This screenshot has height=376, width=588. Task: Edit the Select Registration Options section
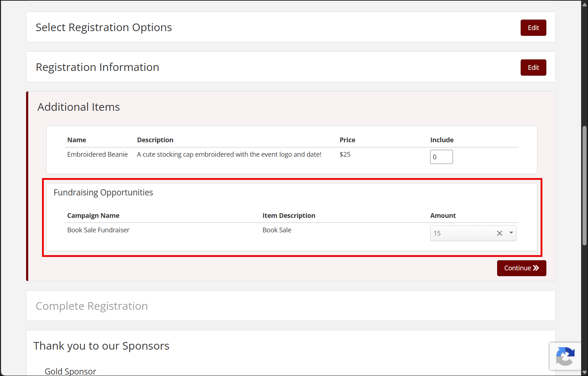[533, 28]
